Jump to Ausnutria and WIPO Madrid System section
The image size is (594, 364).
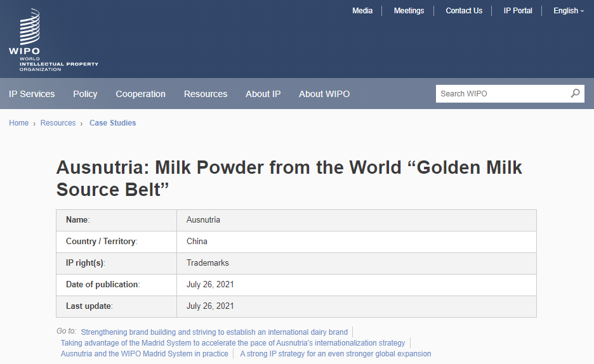pos(144,354)
